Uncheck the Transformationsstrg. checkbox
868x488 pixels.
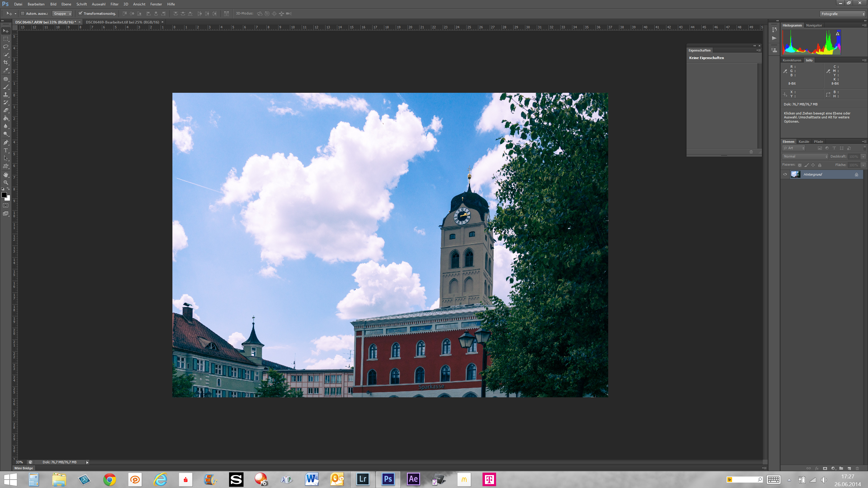80,14
